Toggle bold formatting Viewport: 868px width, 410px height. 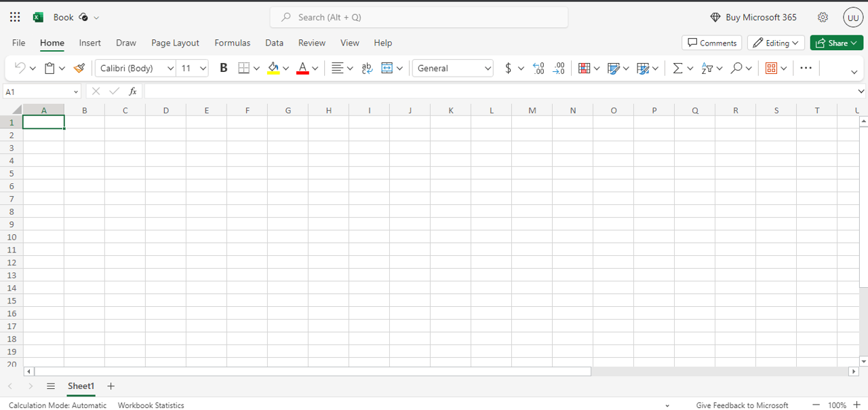click(x=223, y=68)
